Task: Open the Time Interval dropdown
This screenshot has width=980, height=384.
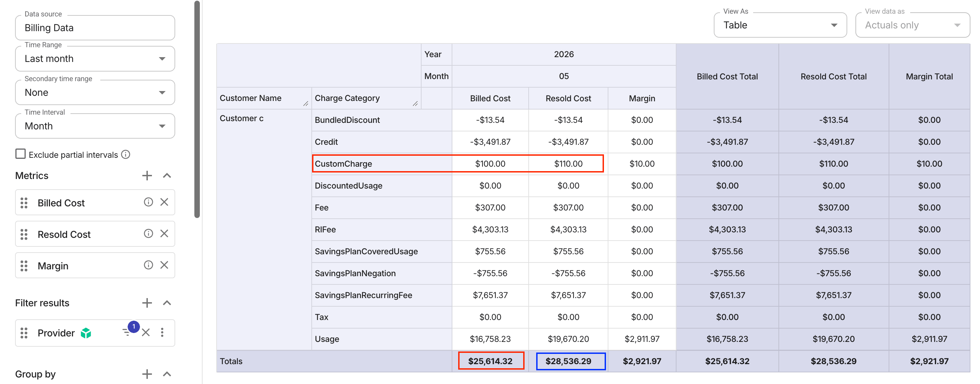Action: point(95,126)
